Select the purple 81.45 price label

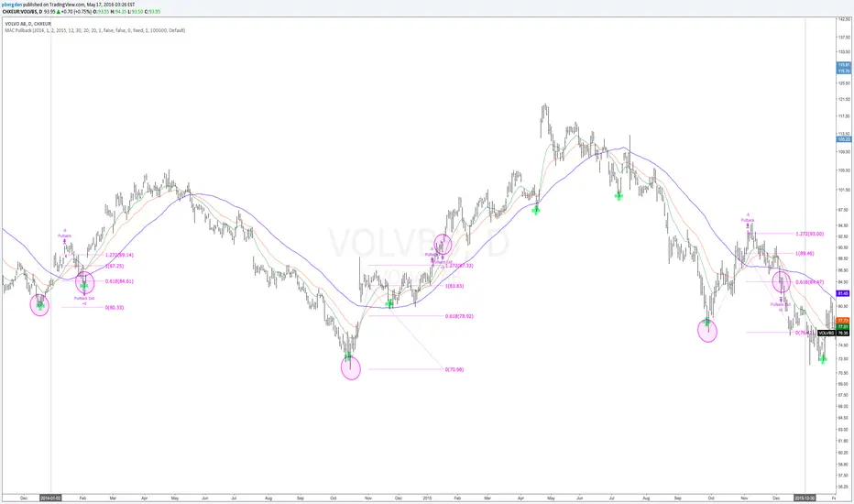(843, 293)
